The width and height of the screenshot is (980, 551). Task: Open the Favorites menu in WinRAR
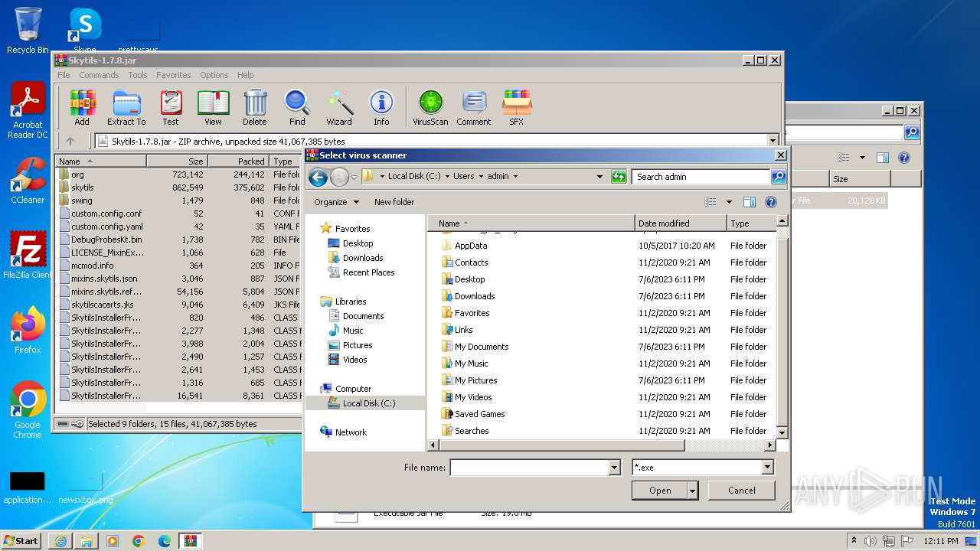[x=174, y=75]
